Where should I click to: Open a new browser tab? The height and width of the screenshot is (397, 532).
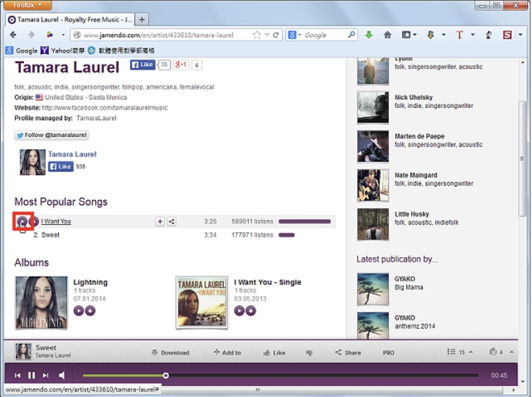coord(142,19)
